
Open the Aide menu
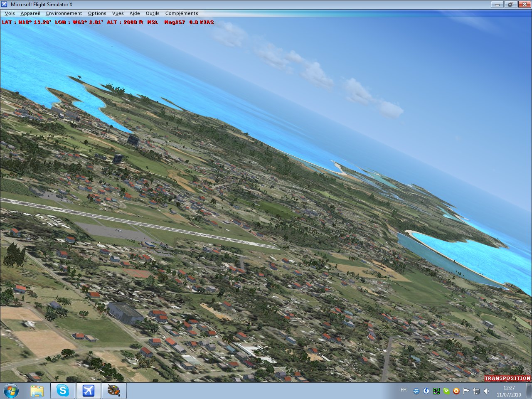click(x=135, y=13)
